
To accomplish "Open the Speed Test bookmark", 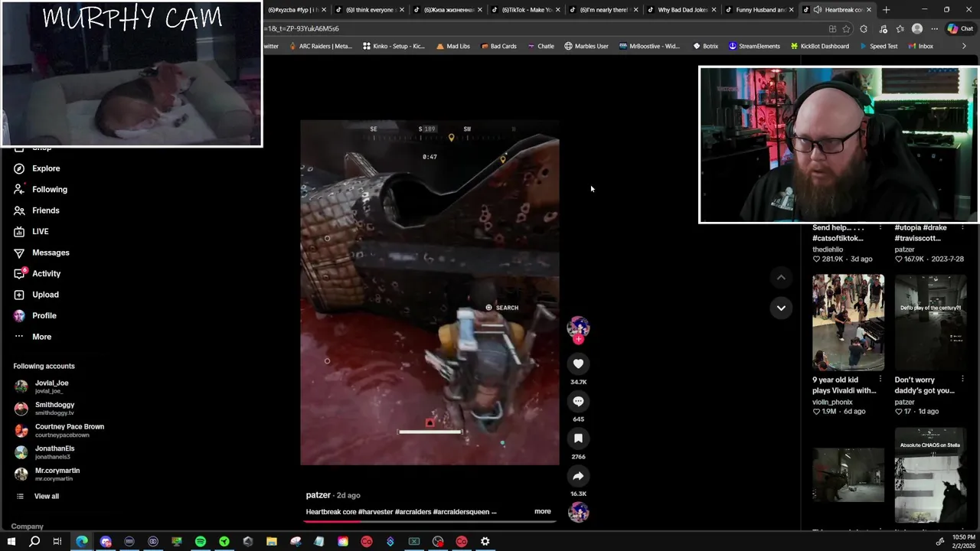I will [877, 46].
